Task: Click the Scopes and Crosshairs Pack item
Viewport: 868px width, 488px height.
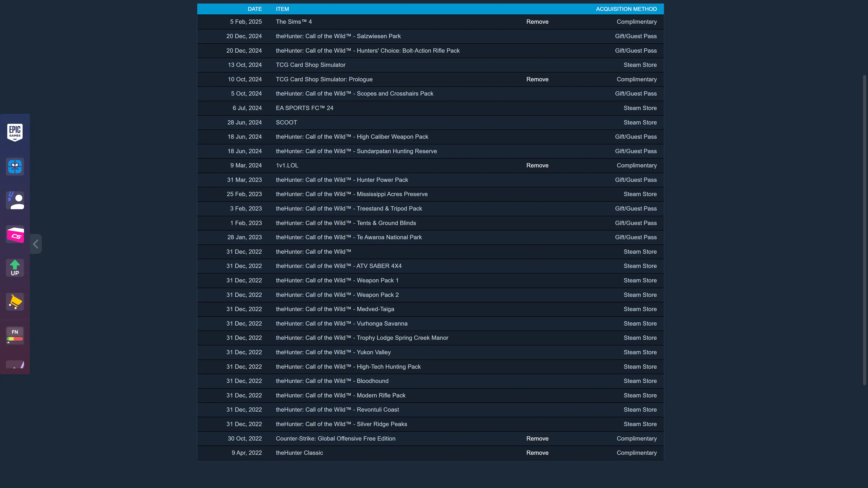Action: 354,94
